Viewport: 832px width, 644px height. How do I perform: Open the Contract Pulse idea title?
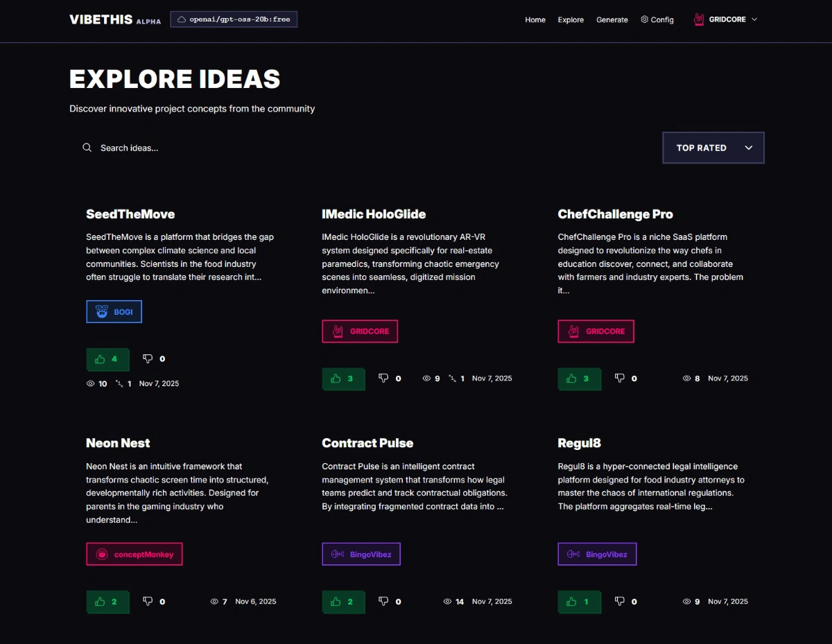[367, 443]
